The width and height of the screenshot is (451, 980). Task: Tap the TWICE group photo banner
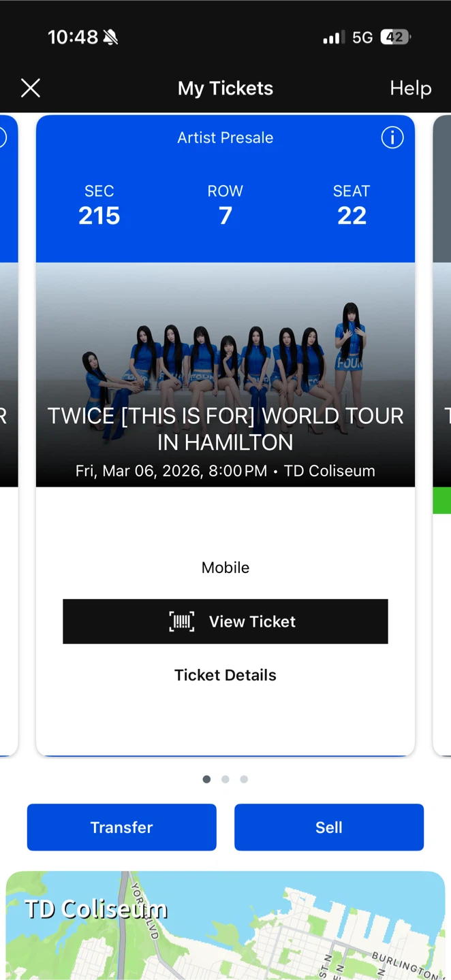click(226, 374)
